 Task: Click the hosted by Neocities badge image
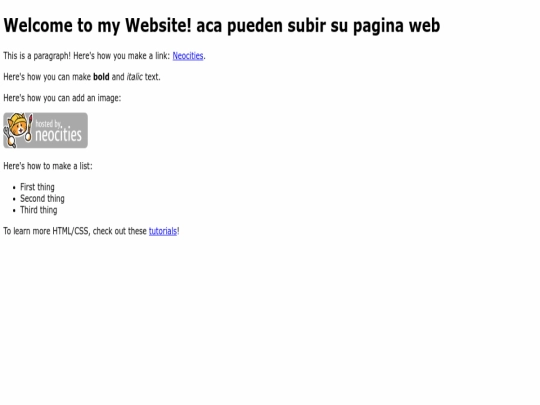(45, 131)
